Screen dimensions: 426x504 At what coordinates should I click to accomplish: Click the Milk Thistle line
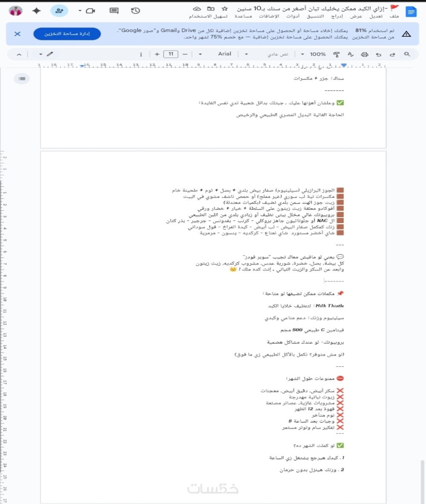coord(306,306)
